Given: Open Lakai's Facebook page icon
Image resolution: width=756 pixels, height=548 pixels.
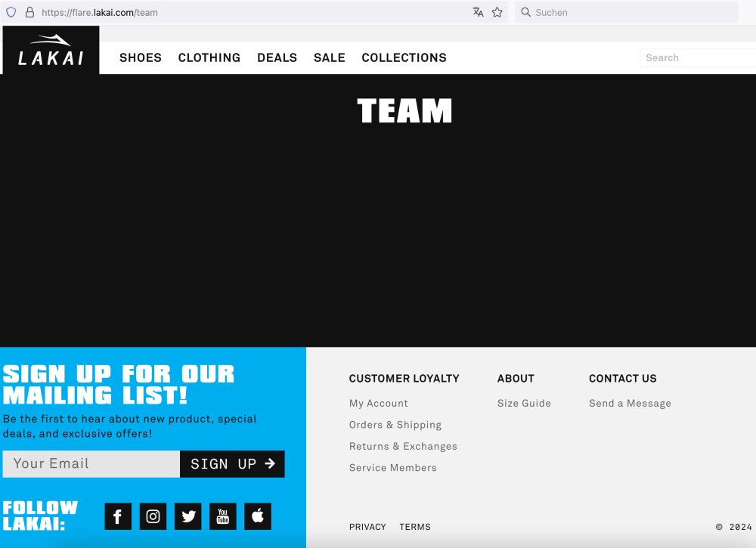Looking at the screenshot, I should click(118, 516).
